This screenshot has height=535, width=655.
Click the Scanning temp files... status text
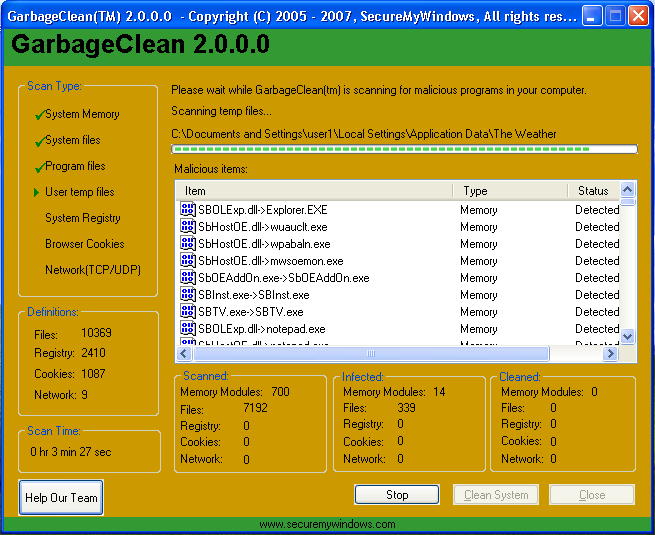coord(221,111)
